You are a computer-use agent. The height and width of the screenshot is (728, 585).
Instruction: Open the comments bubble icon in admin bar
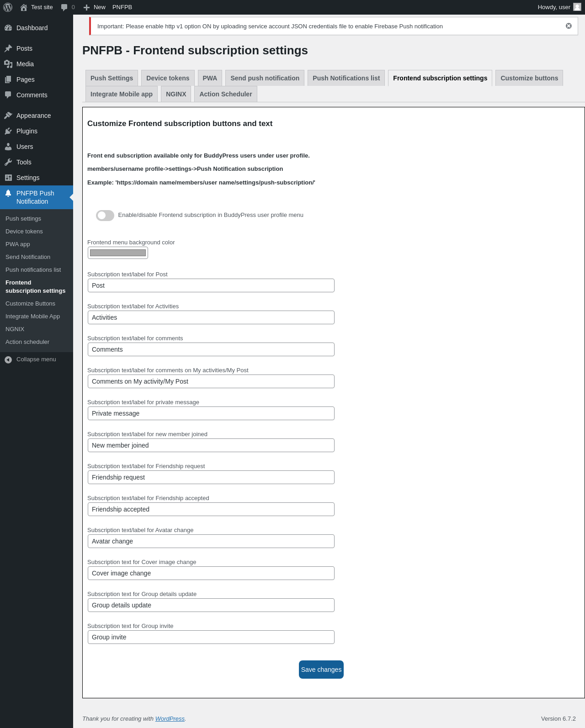point(64,7)
